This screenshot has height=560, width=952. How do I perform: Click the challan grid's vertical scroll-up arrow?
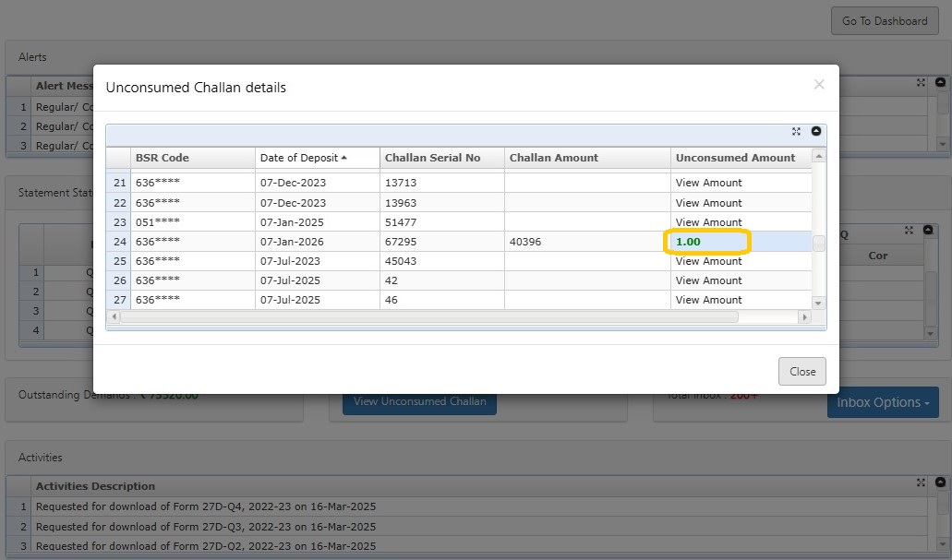818,157
